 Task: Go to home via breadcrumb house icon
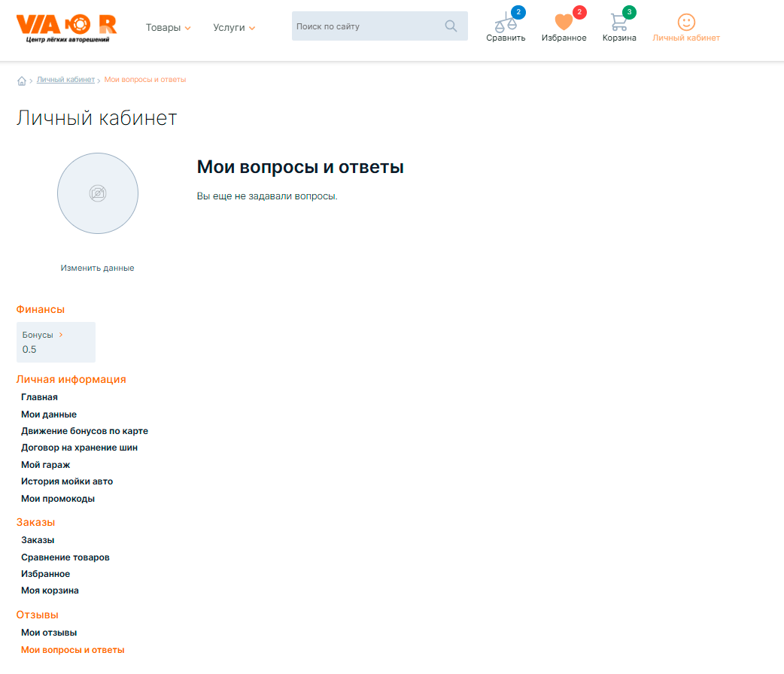tap(22, 80)
